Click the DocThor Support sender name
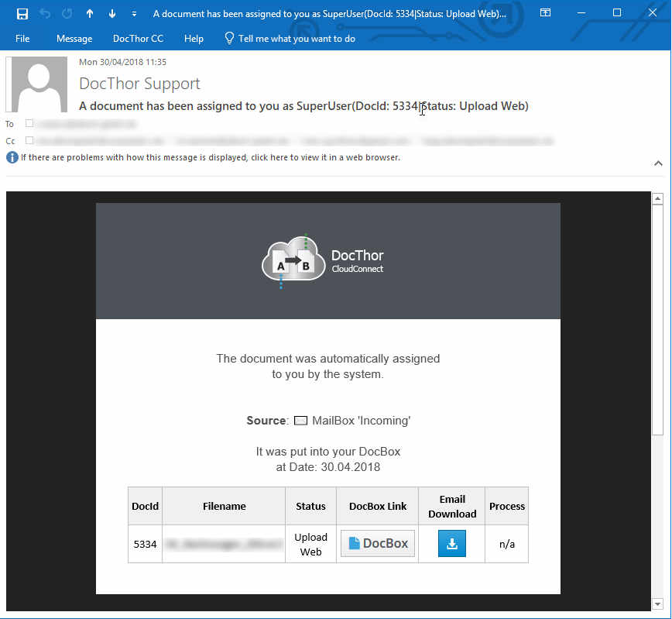This screenshot has height=619, width=672. [139, 83]
